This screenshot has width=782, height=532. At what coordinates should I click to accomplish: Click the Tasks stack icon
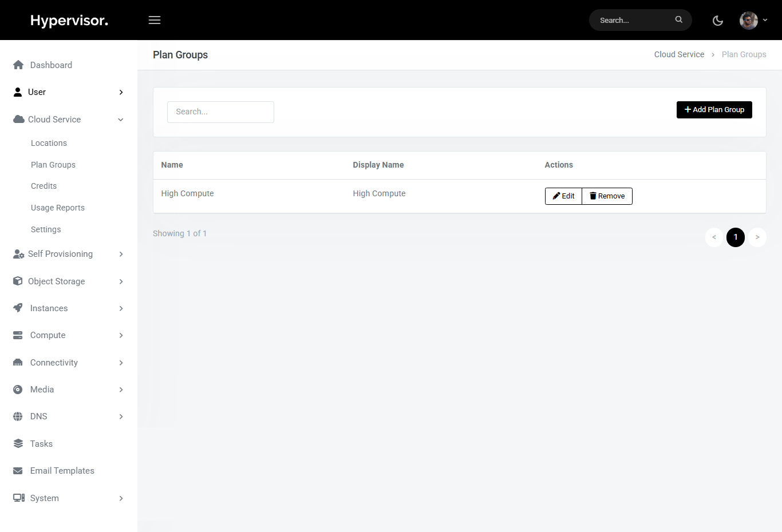click(18, 444)
